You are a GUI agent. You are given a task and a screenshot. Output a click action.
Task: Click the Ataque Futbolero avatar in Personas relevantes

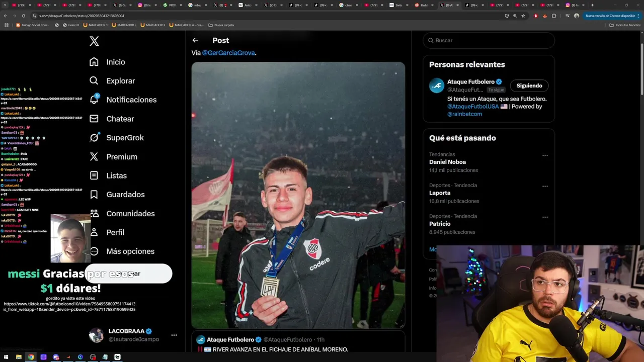437,85
